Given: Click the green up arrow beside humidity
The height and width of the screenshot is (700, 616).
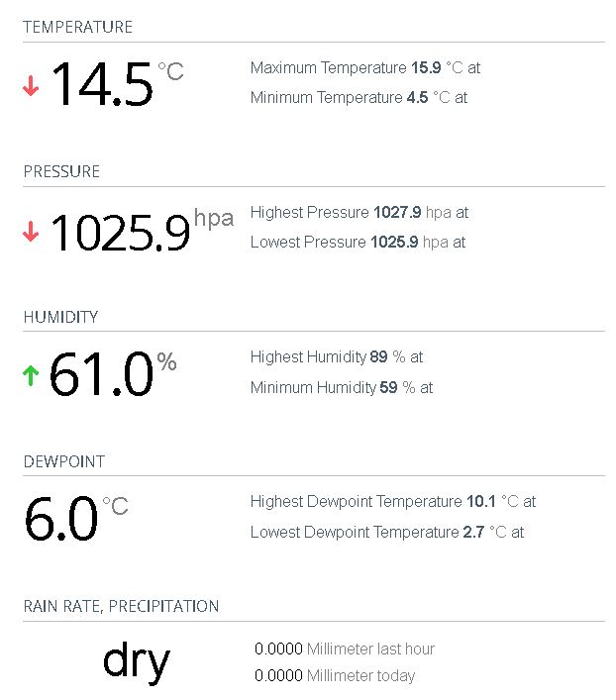Looking at the screenshot, I should pyautogui.click(x=31, y=376).
